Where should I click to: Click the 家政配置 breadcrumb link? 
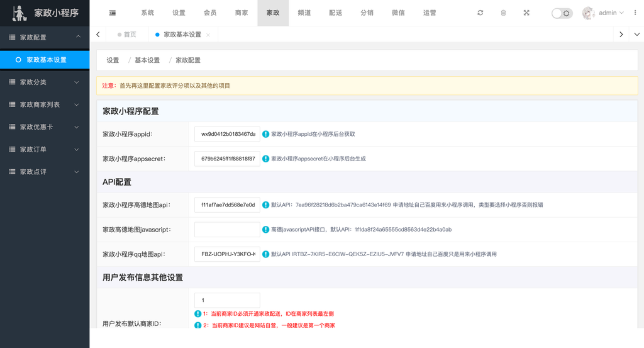coord(188,60)
